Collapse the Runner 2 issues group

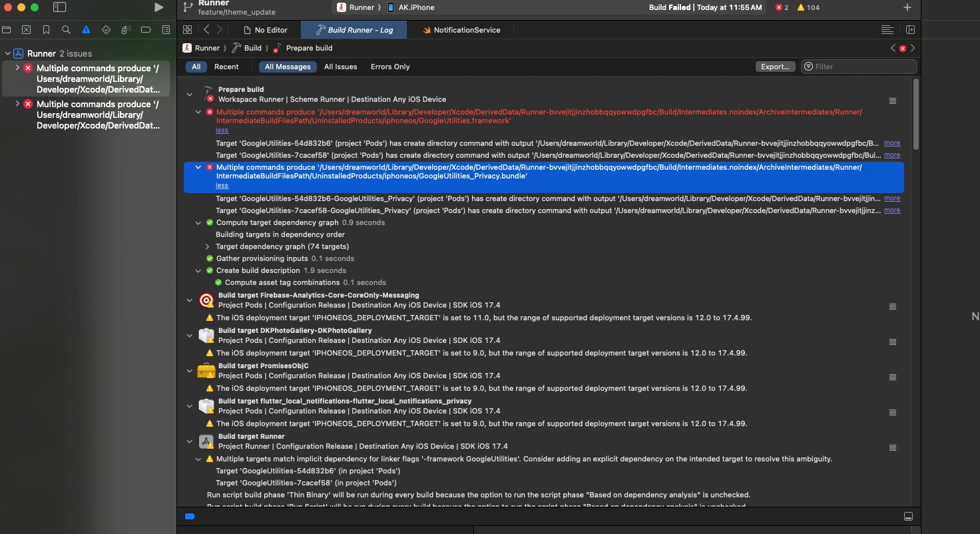point(7,53)
